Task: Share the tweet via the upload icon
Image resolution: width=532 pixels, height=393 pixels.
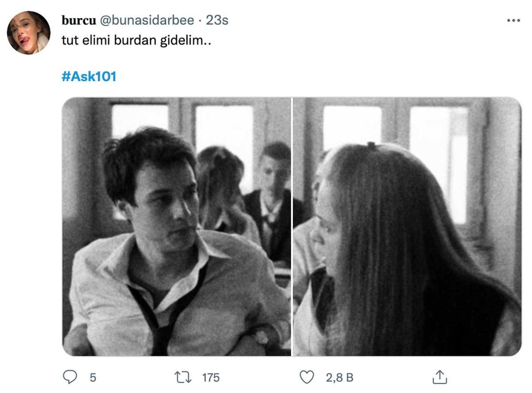Action: pos(440,376)
